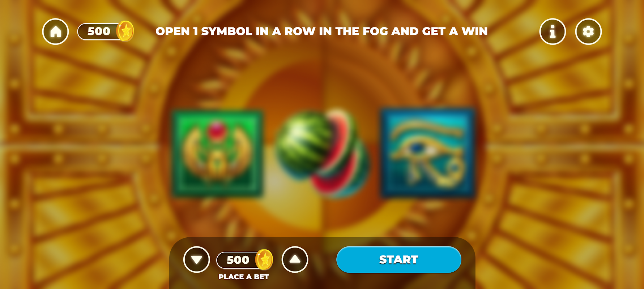
Task: Select the sliced watermelon symbol
Action: tap(322, 154)
